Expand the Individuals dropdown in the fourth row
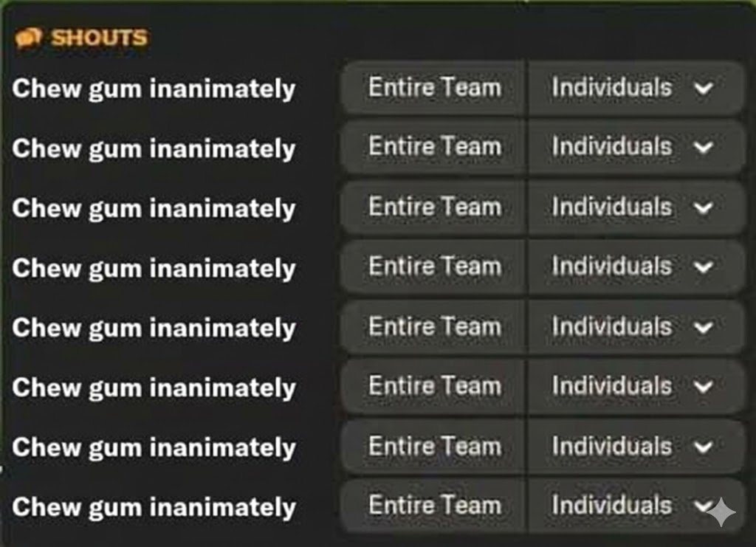 [x=633, y=266]
